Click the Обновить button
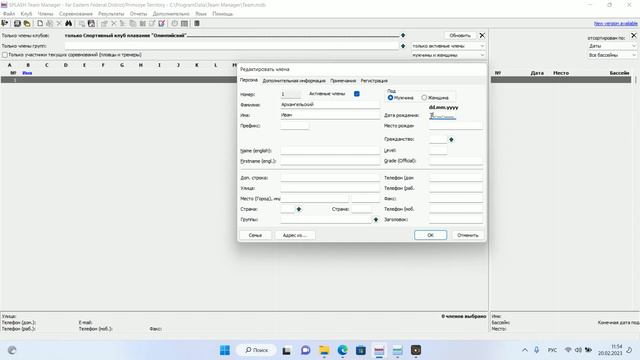The width and height of the screenshot is (640, 360). click(x=460, y=36)
